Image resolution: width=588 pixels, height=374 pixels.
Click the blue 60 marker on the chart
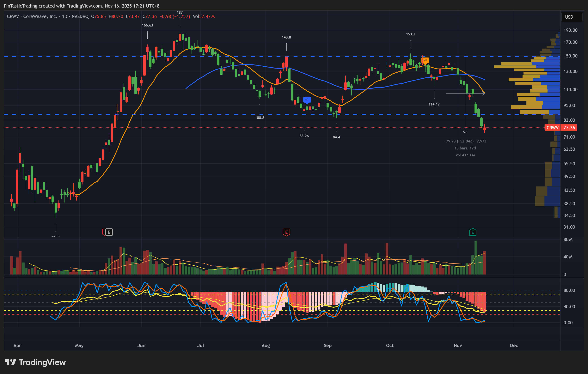(307, 100)
